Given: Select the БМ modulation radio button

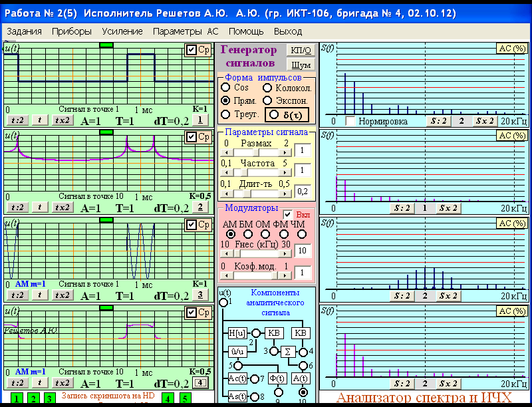Looking at the screenshot, I should click(248, 234).
